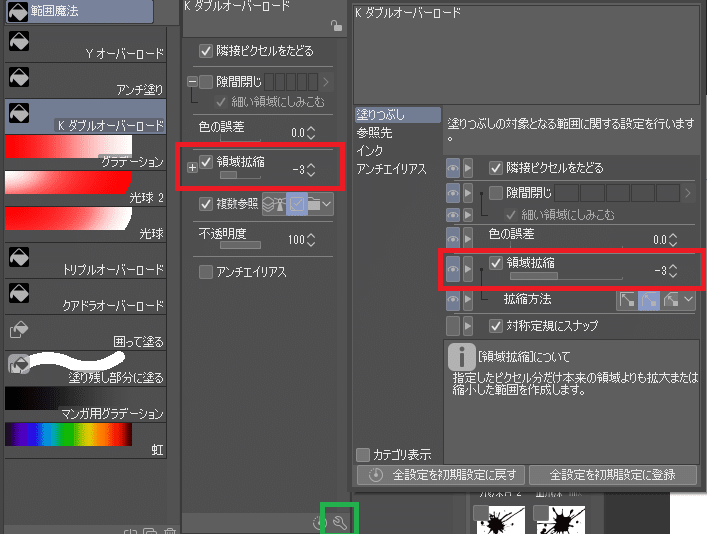
Task: Open the 塗りつぶし category
Action: pyautogui.click(x=398, y=115)
